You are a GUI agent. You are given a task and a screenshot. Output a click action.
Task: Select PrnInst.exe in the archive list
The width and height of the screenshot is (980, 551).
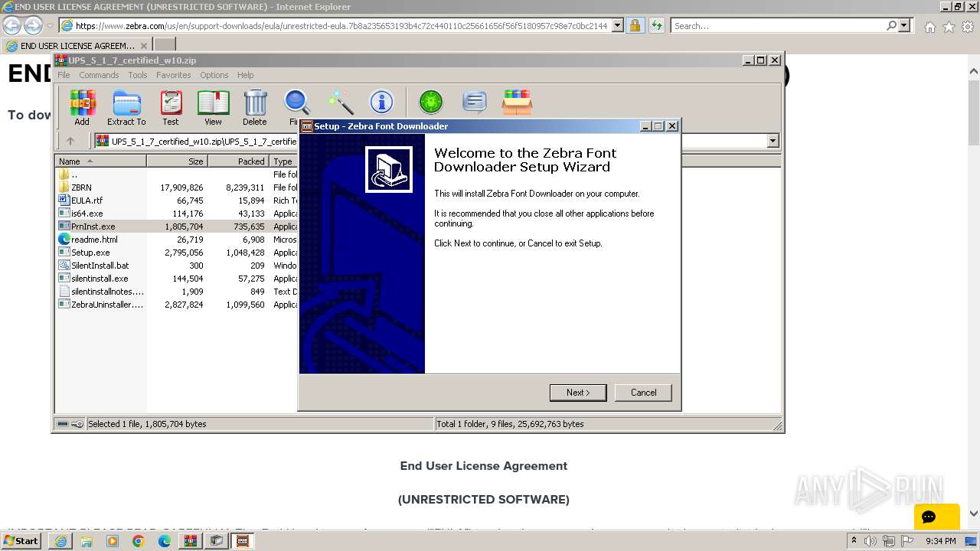(x=93, y=227)
